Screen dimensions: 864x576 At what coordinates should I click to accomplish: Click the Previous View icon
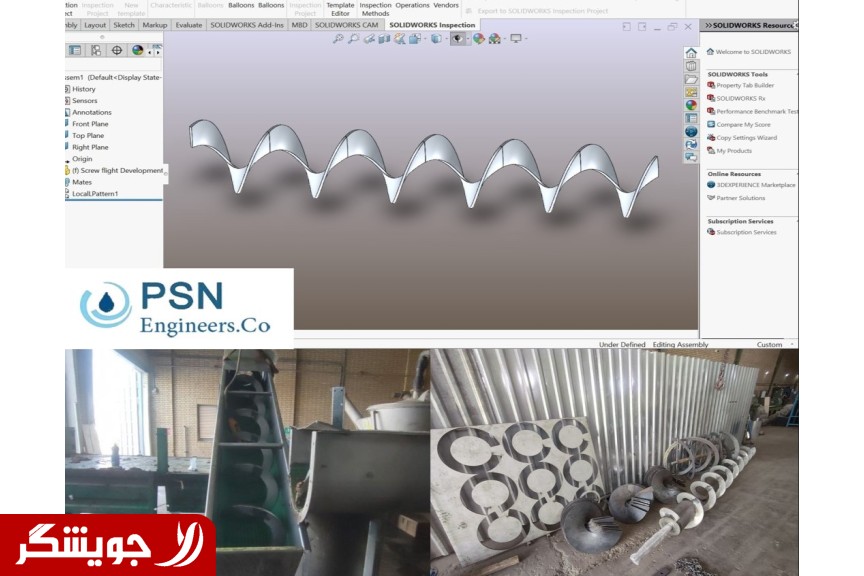pyautogui.click(x=369, y=39)
